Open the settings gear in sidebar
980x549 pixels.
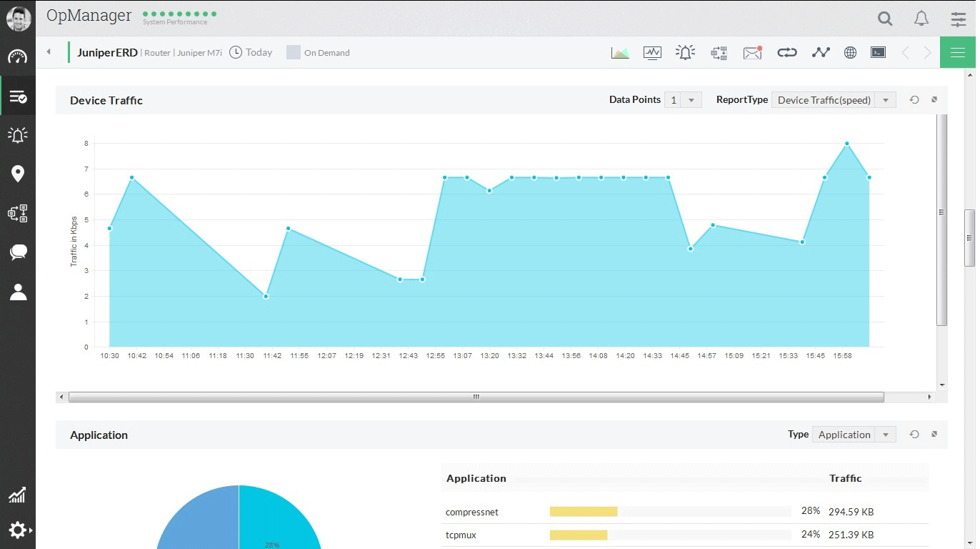coord(18,530)
